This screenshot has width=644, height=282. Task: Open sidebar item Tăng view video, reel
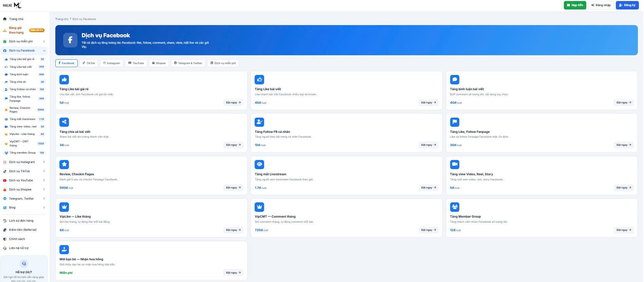[24, 126]
